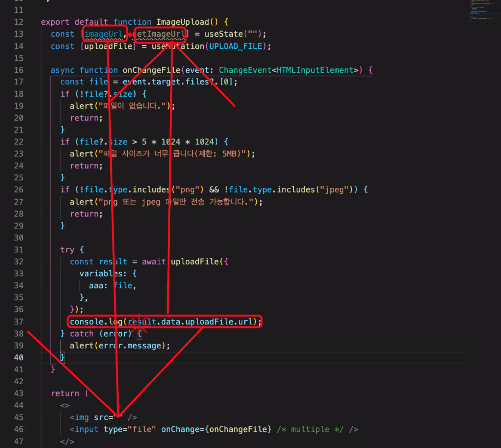Click the alert call with 파일이 없습니다
The width and height of the screenshot is (501, 448).
(x=122, y=106)
